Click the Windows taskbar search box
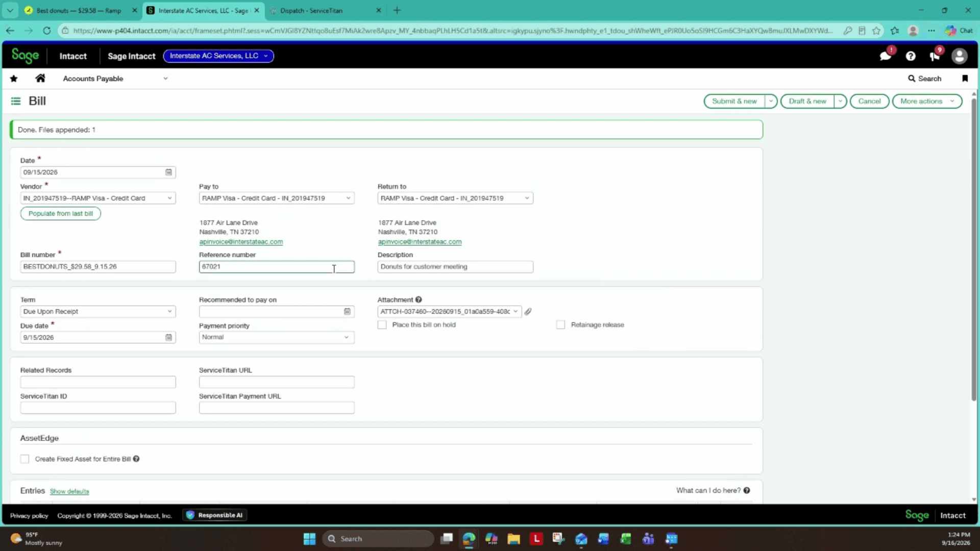The width and height of the screenshot is (980, 551). click(x=378, y=539)
